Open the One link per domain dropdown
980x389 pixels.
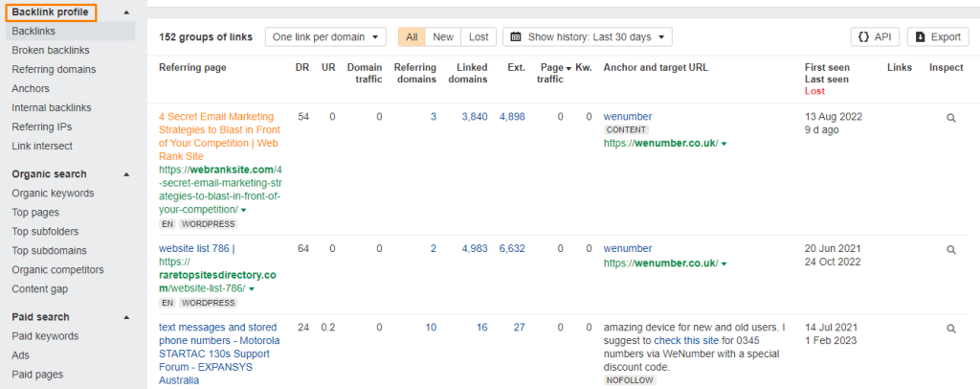click(325, 37)
